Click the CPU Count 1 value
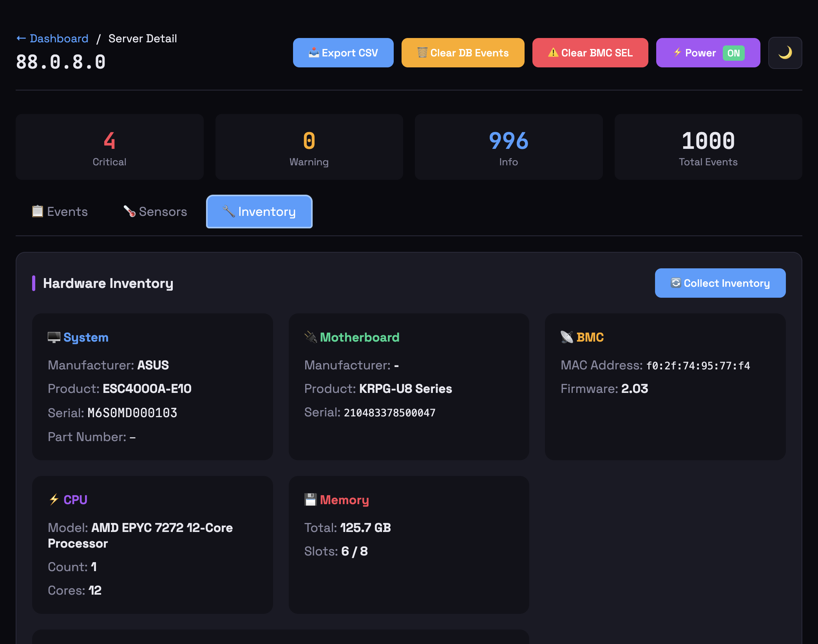818x644 pixels. (x=94, y=567)
